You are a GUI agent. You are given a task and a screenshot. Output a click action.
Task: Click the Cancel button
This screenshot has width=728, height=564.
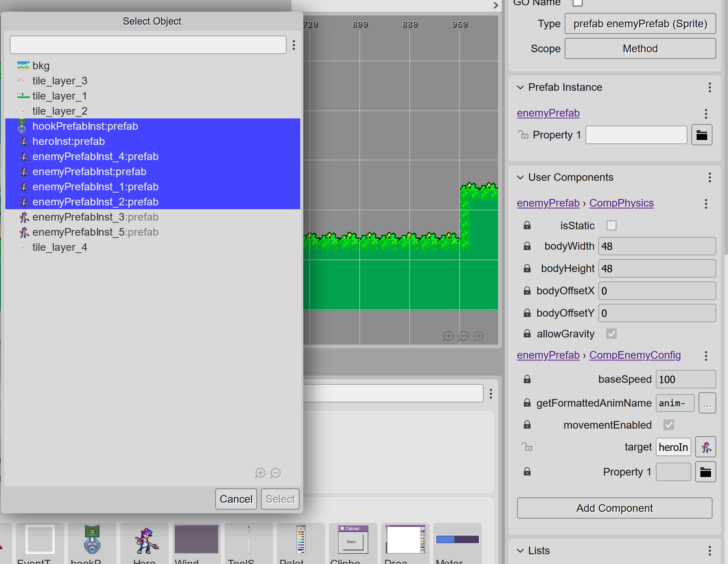point(236,499)
